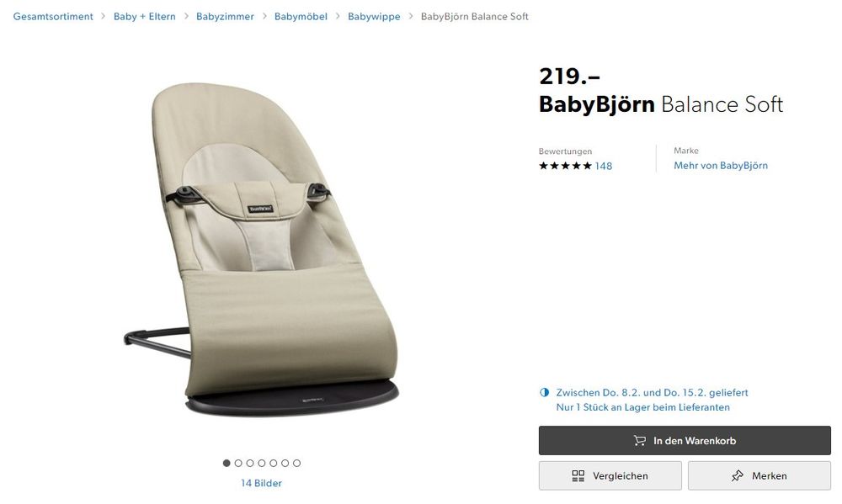Open the Babywippe breadcrumb link
The height and width of the screenshot is (504, 842).
[x=374, y=17]
